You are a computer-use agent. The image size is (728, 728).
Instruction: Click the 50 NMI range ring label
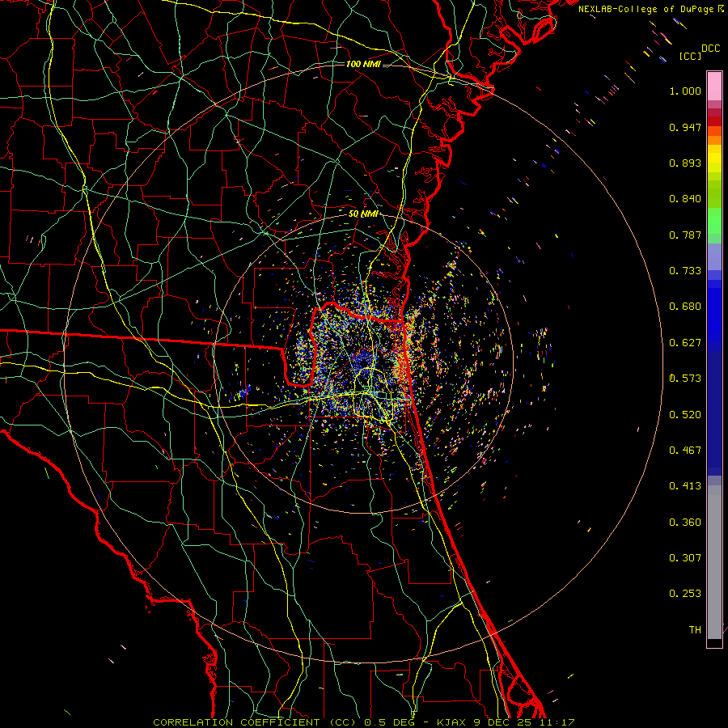[x=363, y=214]
